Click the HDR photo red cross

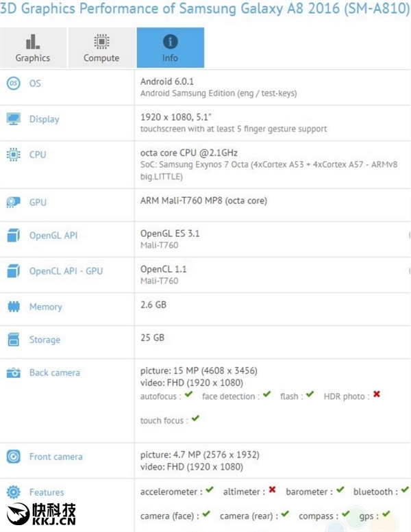click(376, 395)
